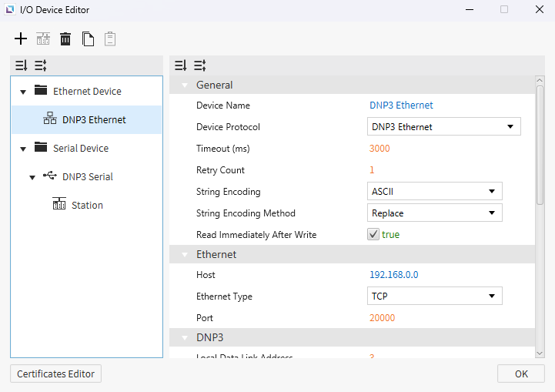Open the Certificates Editor
The height and width of the screenshot is (392, 555).
pos(55,374)
